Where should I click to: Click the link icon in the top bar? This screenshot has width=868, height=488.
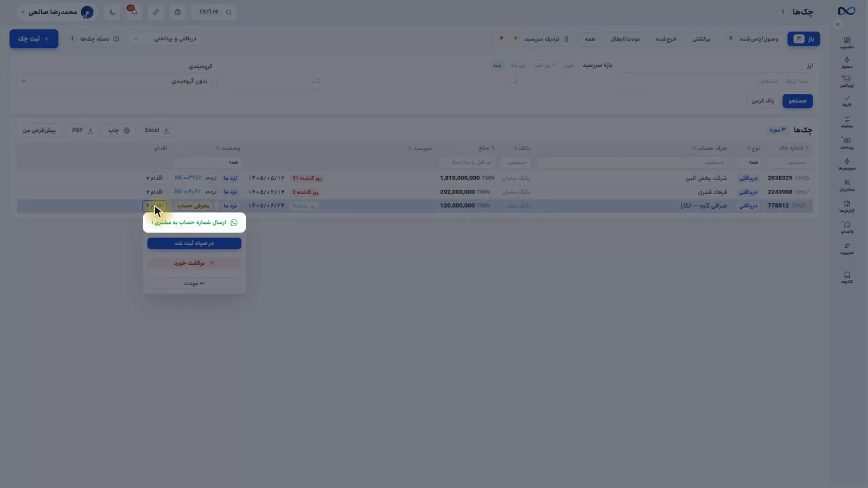coord(156,12)
